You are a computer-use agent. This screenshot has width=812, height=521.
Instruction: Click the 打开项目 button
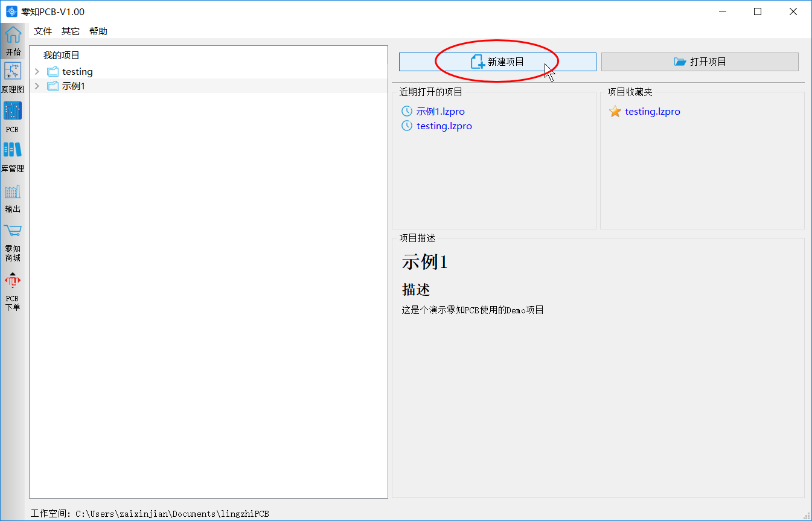(x=700, y=62)
